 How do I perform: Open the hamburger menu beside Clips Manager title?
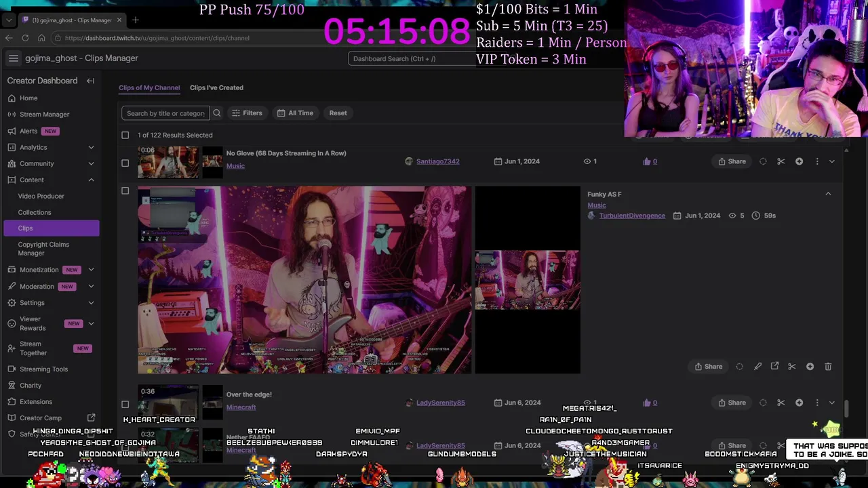click(14, 58)
